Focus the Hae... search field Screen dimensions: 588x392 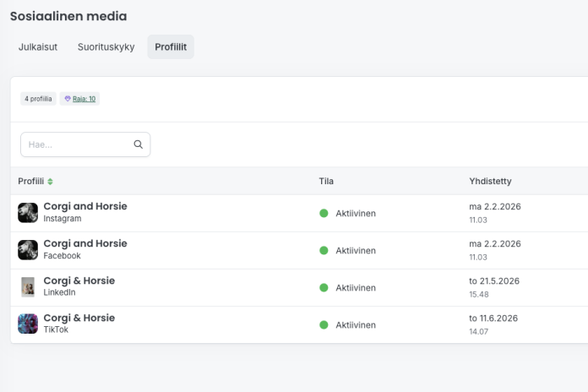(85, 144)
